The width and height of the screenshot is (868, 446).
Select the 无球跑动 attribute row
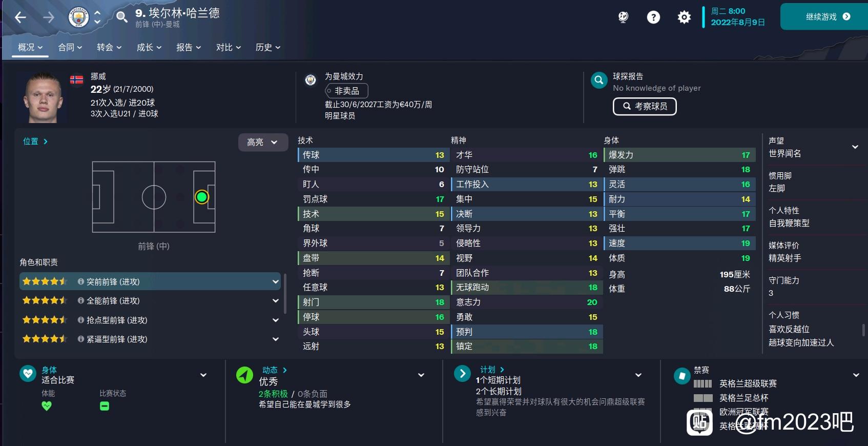(526, 287)
